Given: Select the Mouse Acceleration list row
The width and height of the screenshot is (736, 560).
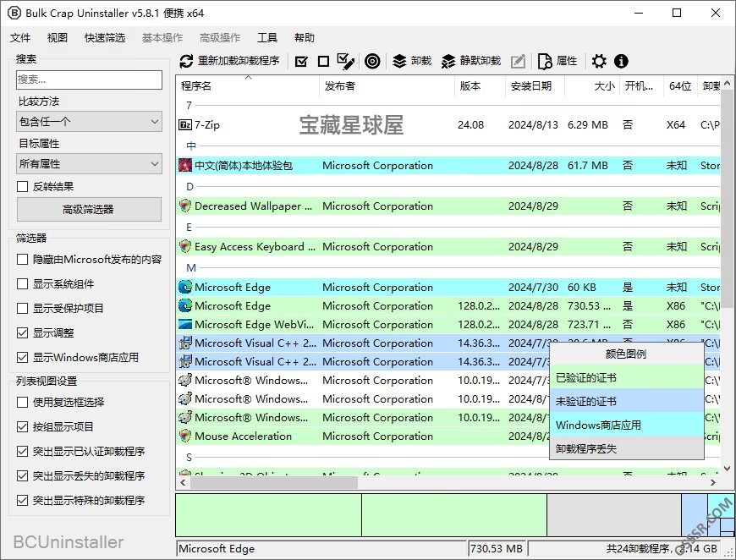Looking at the screenshot, I should pyautogui.click(x=448, y=436).
